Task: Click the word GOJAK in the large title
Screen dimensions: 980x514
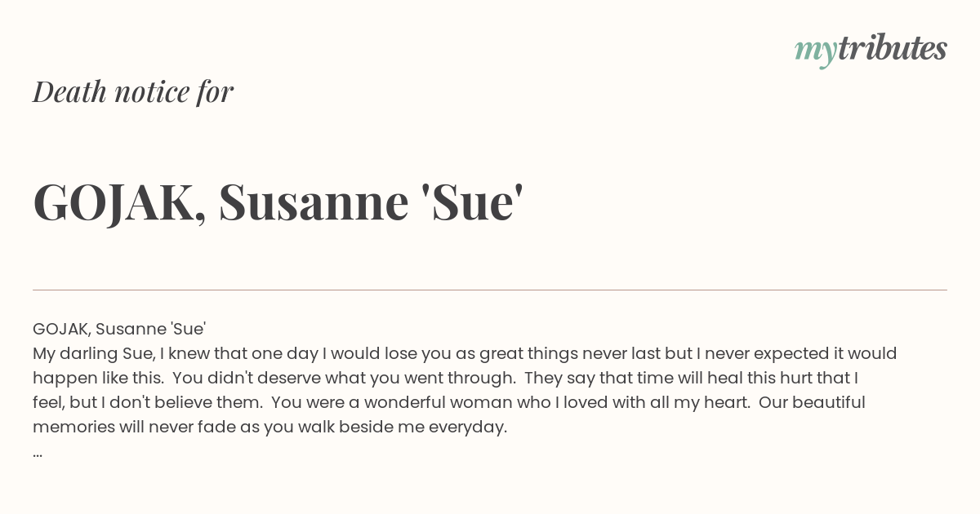Action: [119, 202]
